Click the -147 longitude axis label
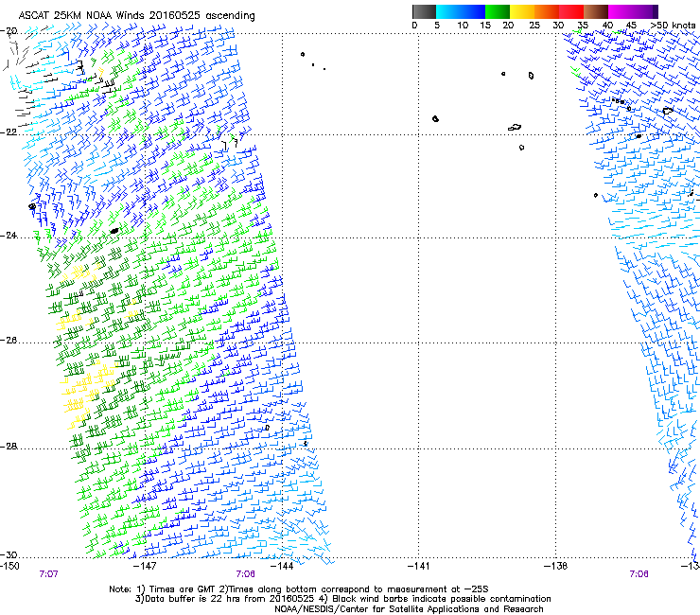The image size is (700, 615). (x=146, y=566)
